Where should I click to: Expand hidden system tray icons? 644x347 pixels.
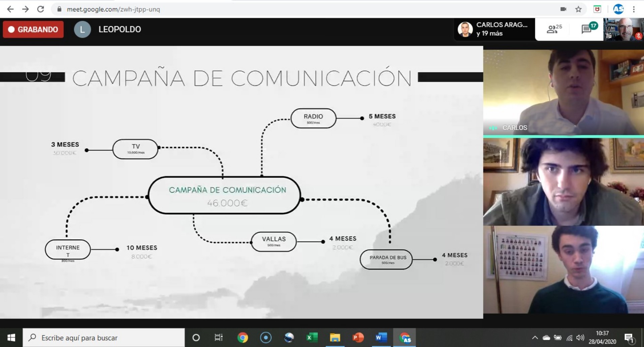pyautogui.click(x=535, y=338)
